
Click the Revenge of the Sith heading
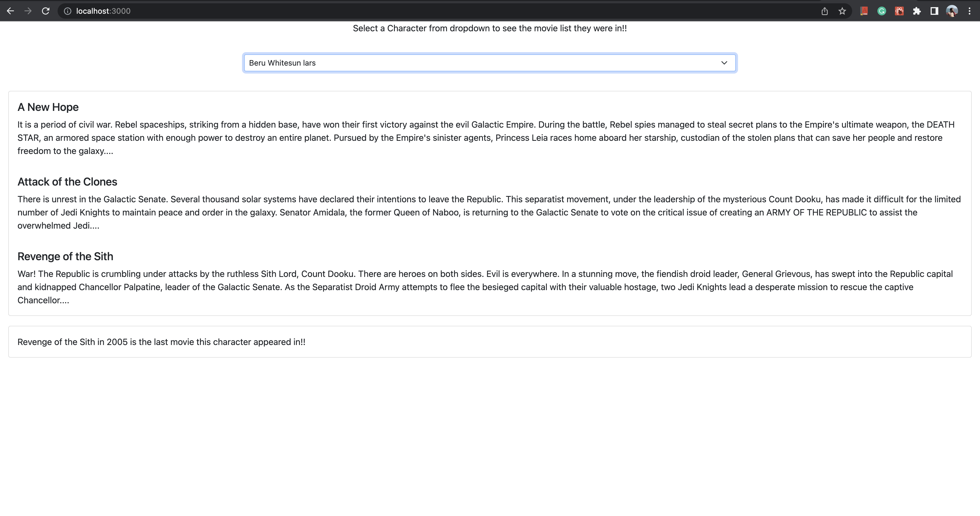66,256
